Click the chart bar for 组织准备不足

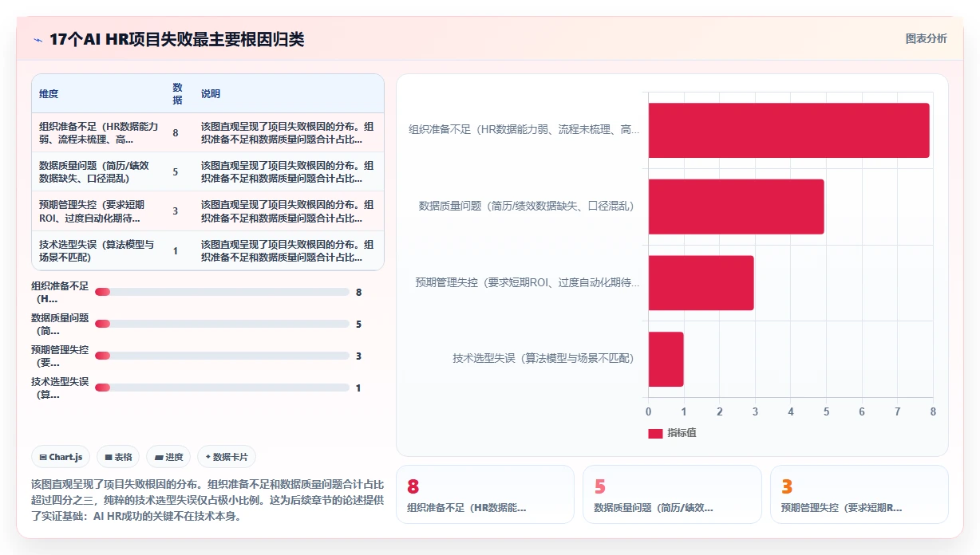pos(788,130)
